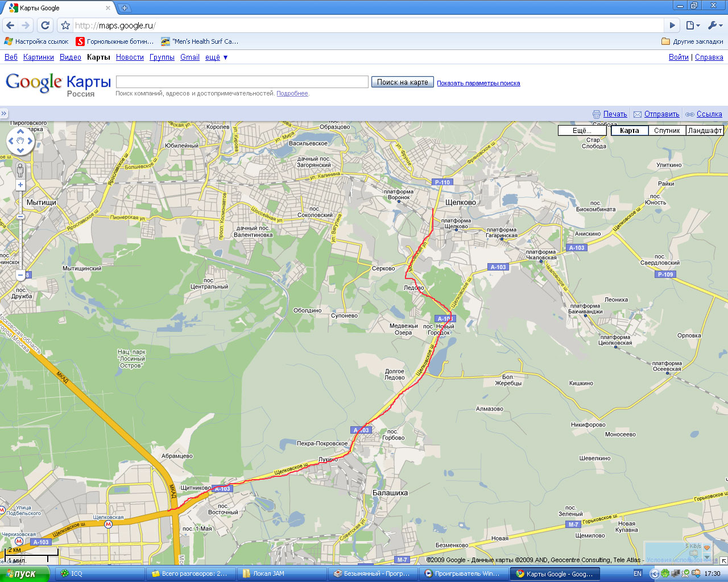
Task: Click the EN language indicator in the tray
Action: pyautogui.click(x=638, y=573)
